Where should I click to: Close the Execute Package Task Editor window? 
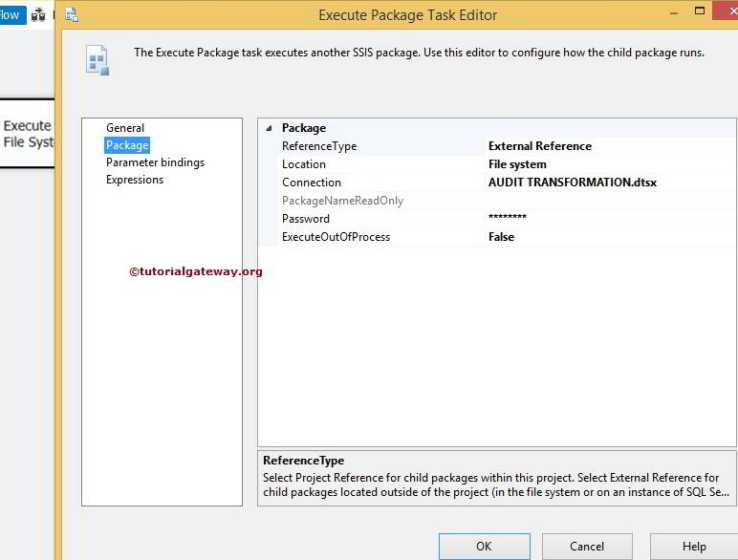(x=727, y=11)
